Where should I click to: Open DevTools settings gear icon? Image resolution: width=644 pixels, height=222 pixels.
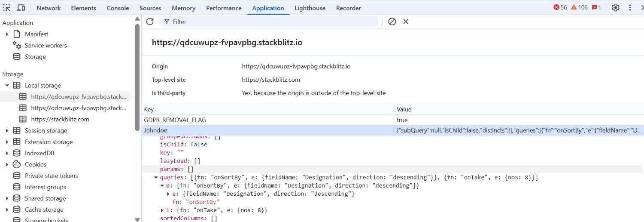(615, 8)
